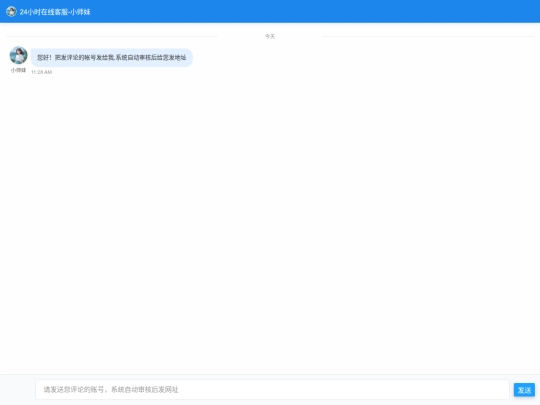The width and height of the screenshot is (540, 405).
Task: Click the 小师妹 avatar beside the chat message
Action: pos(19,55)
